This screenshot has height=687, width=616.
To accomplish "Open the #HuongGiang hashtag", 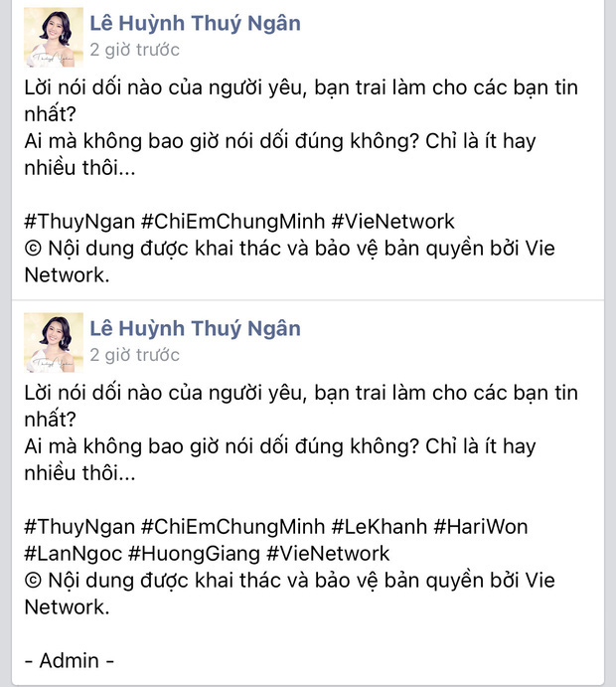I will point(194,554).
